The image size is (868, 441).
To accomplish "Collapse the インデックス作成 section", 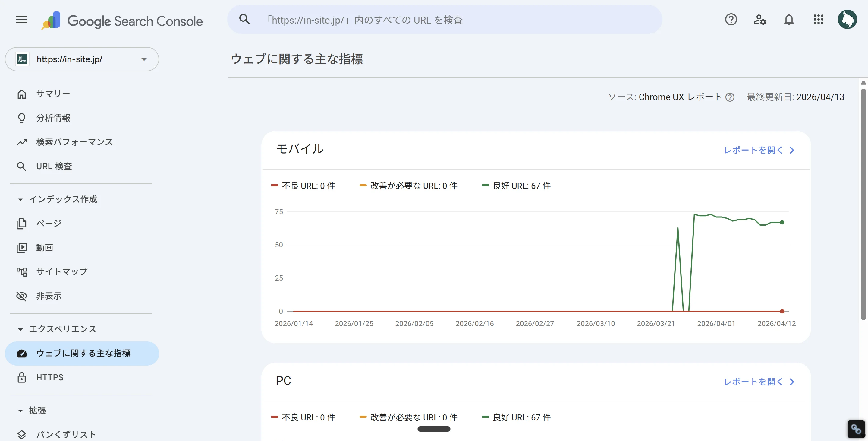I will 20,199.
